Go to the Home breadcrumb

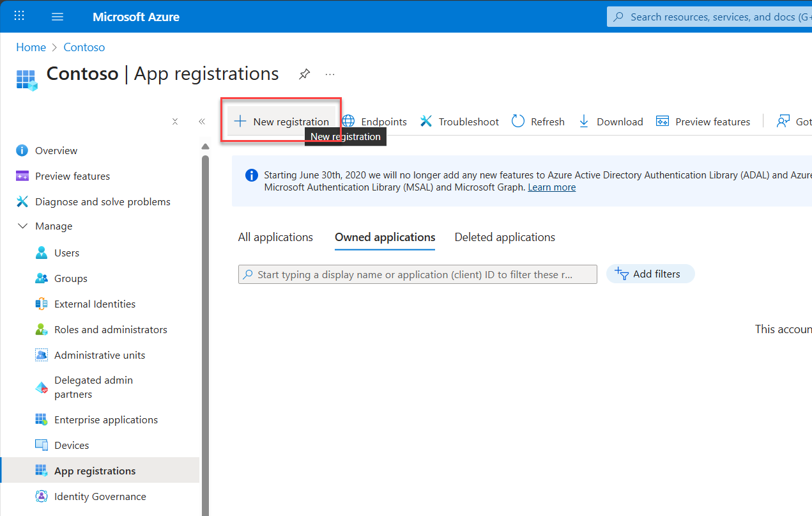31,47
